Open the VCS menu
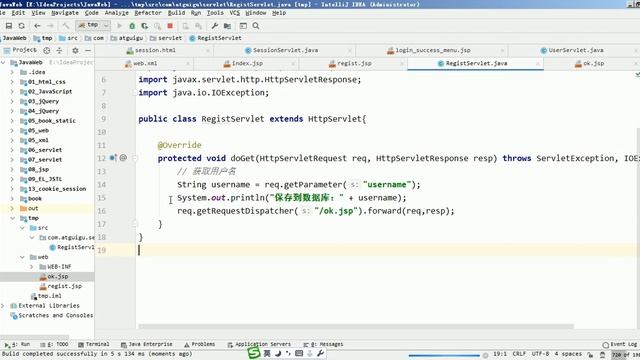This screenshot has width=640, height=360. tap(234, 13)
